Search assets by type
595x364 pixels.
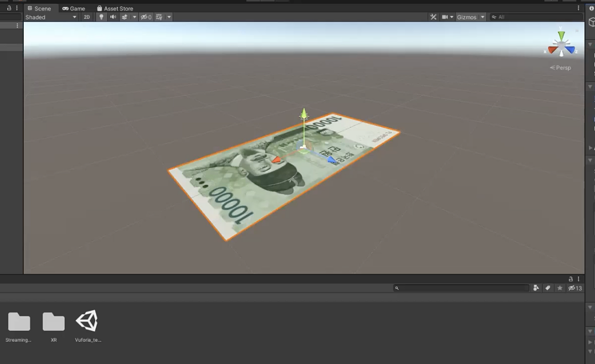tap(536, 288)
